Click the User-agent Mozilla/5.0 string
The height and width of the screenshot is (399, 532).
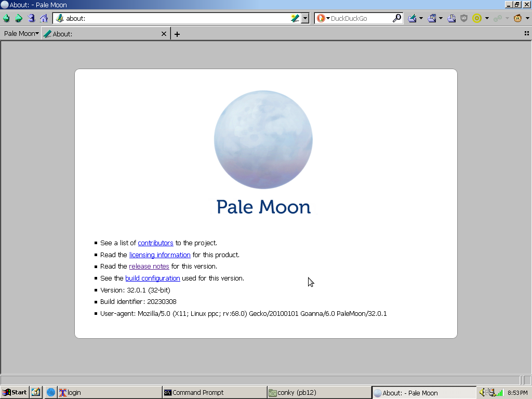pos(244,313)
